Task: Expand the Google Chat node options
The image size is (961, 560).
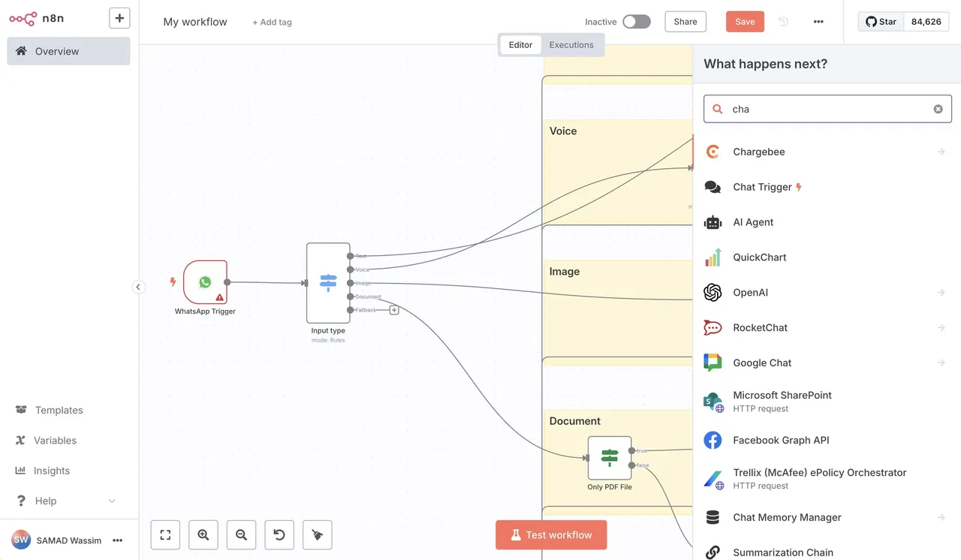Action: coord(941,363)
